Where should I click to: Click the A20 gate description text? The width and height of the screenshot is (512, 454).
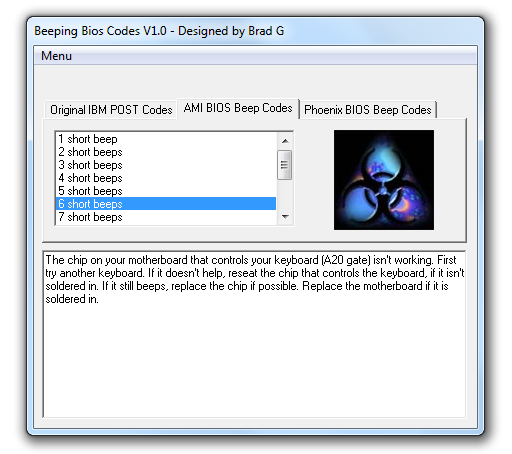pos(255,279)
